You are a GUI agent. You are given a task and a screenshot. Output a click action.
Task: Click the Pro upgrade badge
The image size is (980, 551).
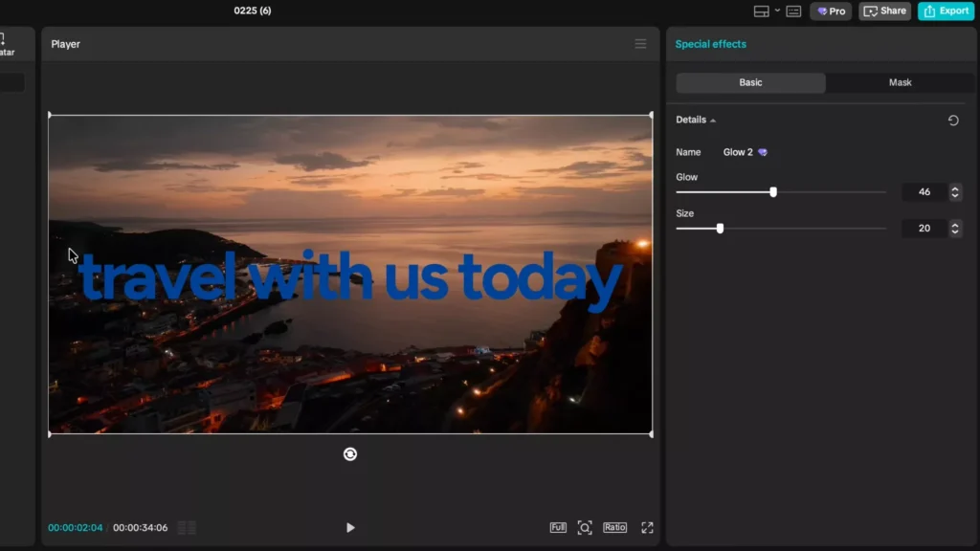point(830,11)
